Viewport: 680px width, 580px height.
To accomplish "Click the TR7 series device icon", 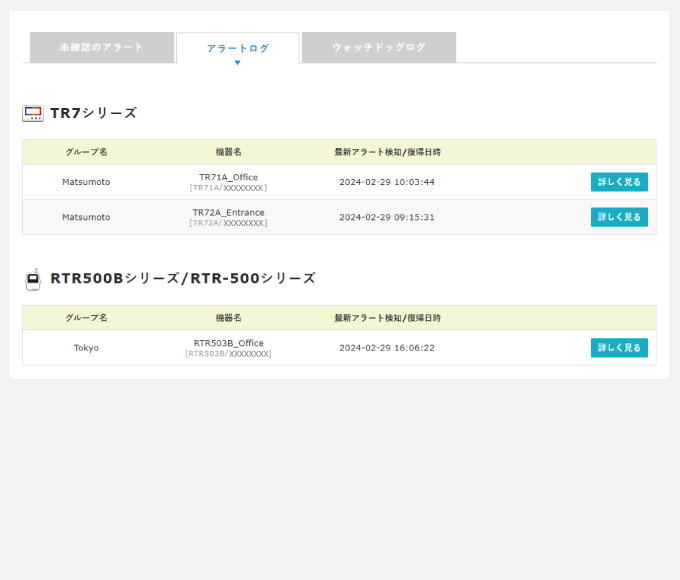I will [33, 113].
